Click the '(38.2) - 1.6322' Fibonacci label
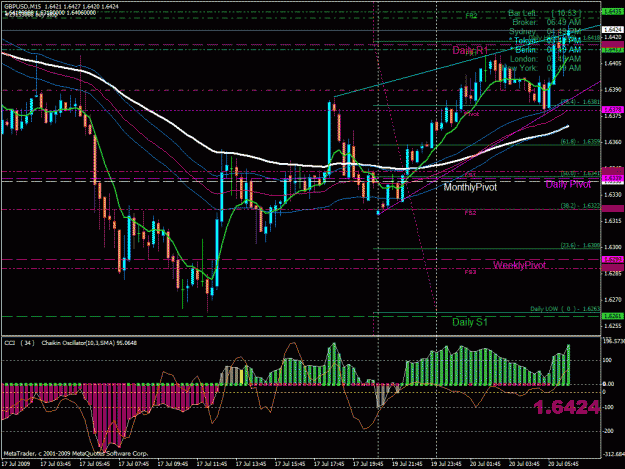625x469 pixels. tap(580, 206)
